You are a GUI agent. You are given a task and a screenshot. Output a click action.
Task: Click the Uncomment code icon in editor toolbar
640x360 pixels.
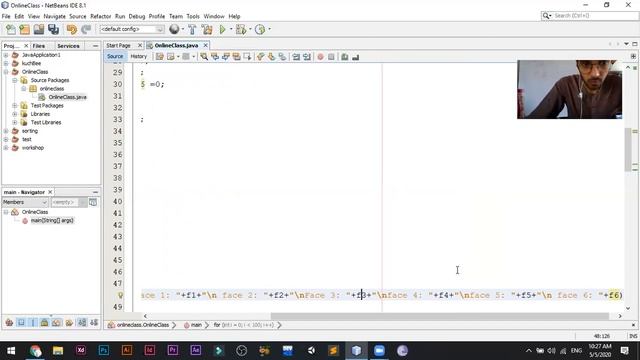[x=356, y=57]
